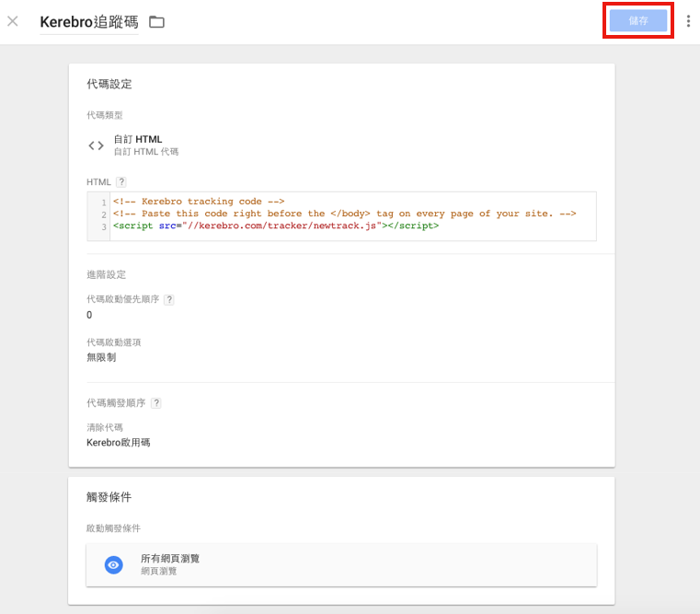This screenshot has width=700, height=614.
Task: Click the blue eye page view trigger icon
Action: tap(113, 565)
